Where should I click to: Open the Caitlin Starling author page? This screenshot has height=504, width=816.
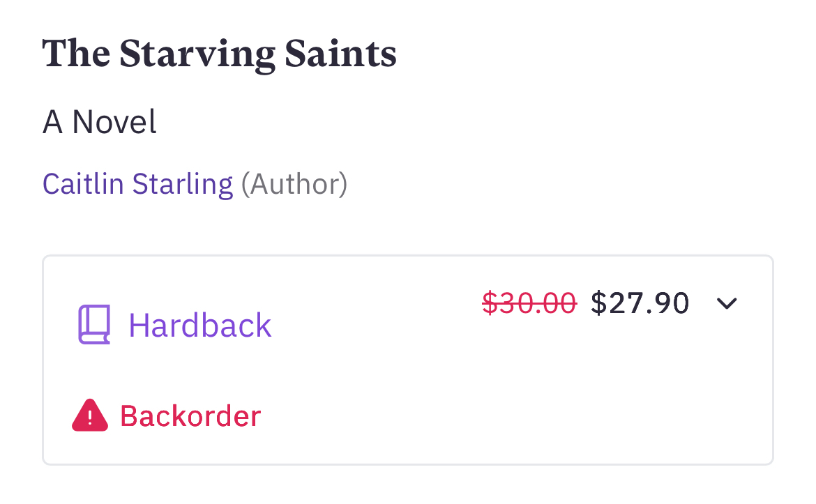[x=137, y=184]
